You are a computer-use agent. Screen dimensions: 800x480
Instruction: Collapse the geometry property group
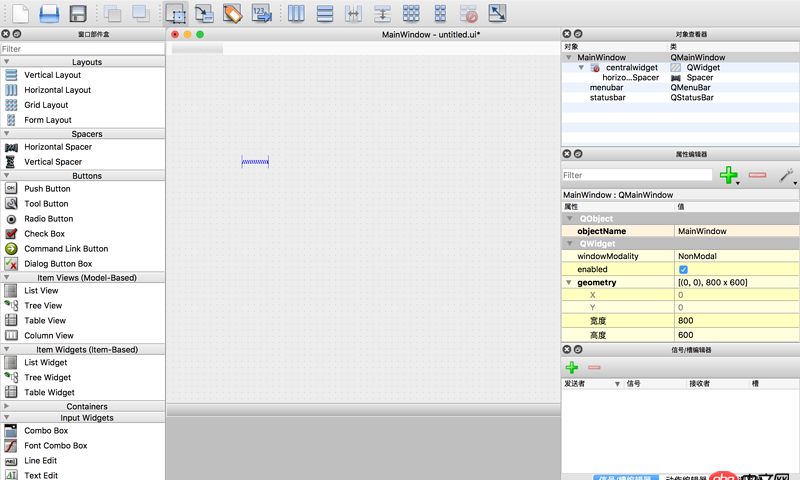pyautogui.click(x=568, y=282)
